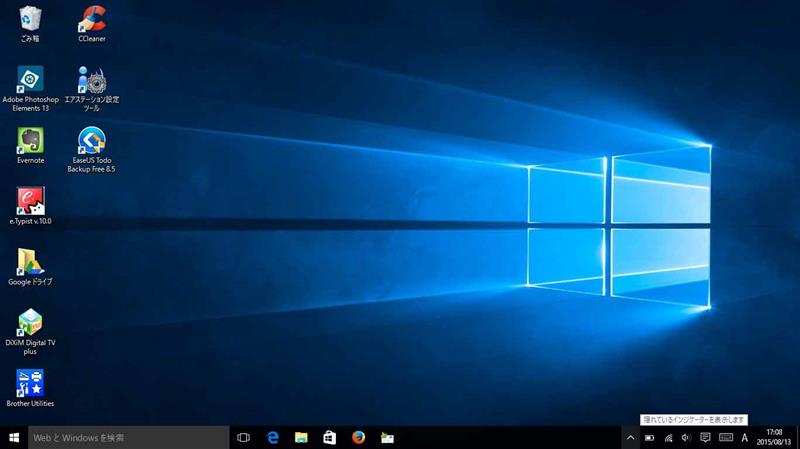Viewport: 800px width, 449px height.
Task: Select the DiXiM Digital TV plus shortcut
Action: (30, 332)
